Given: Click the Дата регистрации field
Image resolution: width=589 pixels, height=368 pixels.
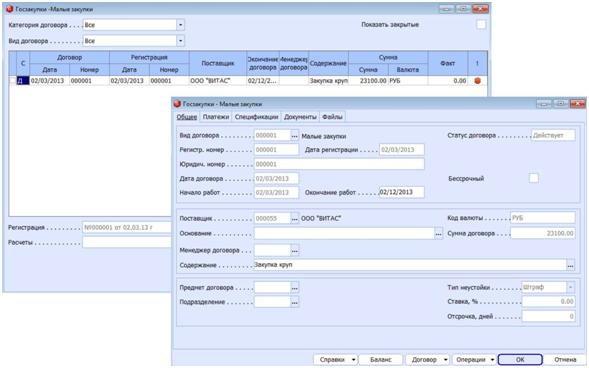Looking at the screenshot, I should 402,149.
